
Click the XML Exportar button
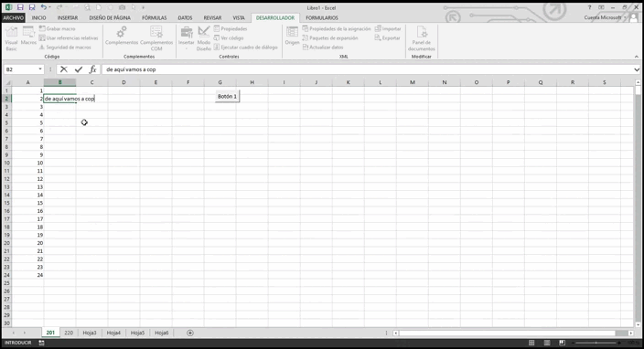(x=387, y=38)
